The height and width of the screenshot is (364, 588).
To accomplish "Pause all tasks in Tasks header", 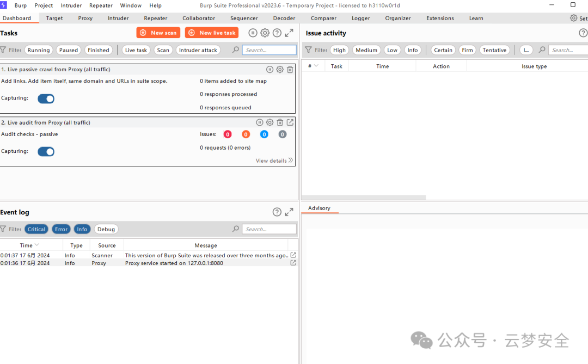I will coord(253,33).
